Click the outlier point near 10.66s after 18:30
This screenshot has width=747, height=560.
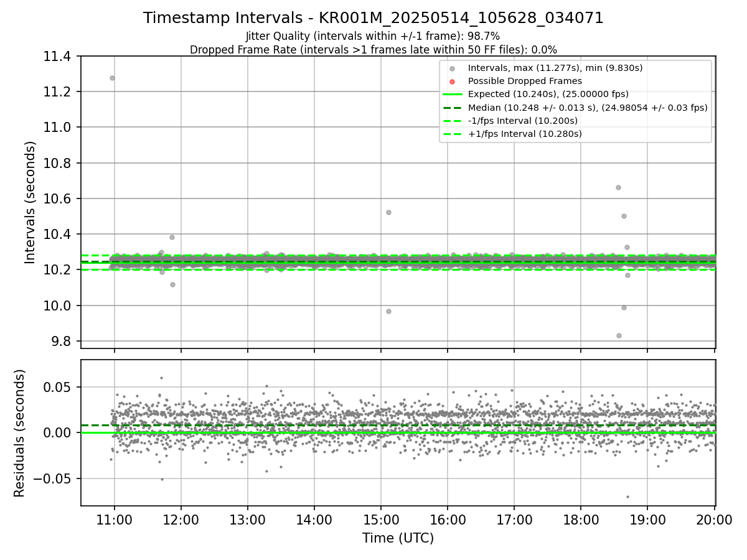618,187
